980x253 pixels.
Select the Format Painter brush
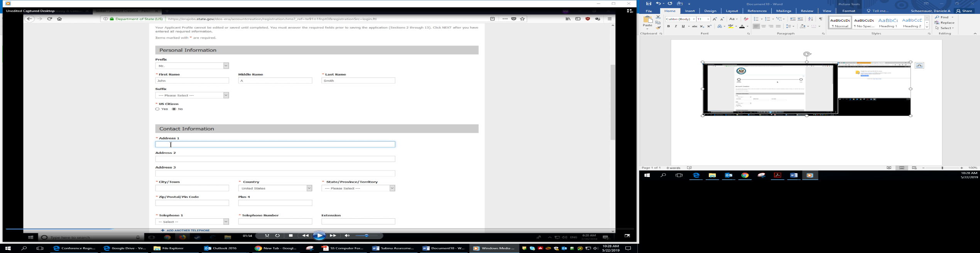(658, 28)
